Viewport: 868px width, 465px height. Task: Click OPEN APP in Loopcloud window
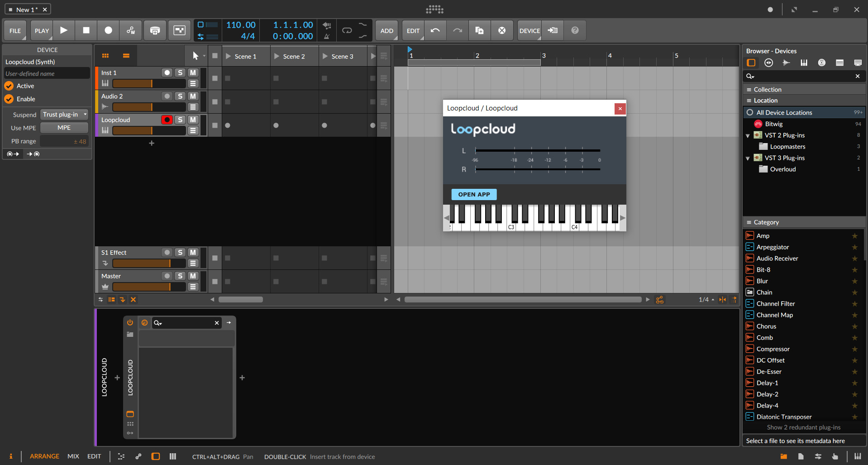coord(474,194)
